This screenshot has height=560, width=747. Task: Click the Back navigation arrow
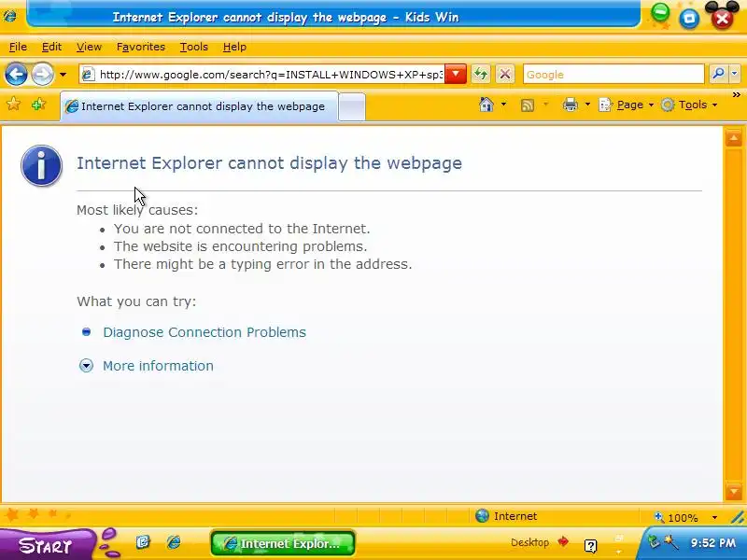16,75
